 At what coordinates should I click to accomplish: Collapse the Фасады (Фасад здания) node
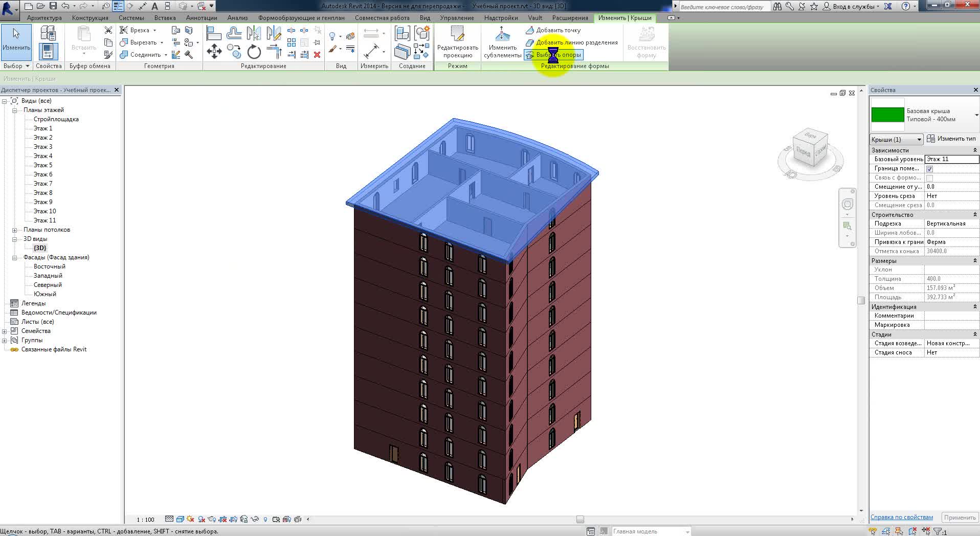point(14,257)
